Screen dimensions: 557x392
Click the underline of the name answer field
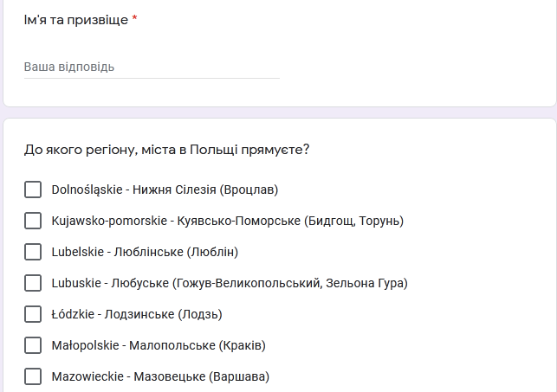coord(152,78)
